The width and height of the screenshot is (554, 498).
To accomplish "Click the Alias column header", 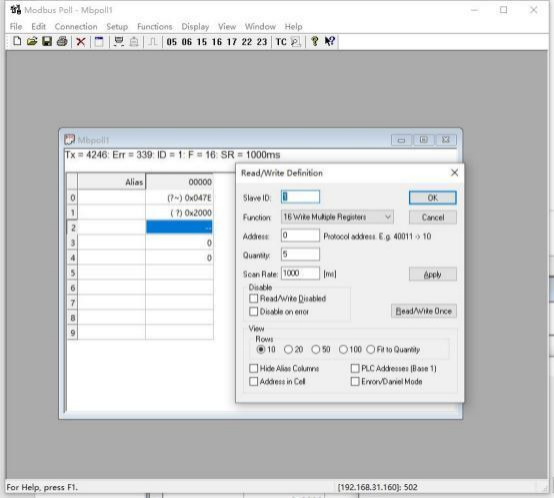I will point(111,182).
